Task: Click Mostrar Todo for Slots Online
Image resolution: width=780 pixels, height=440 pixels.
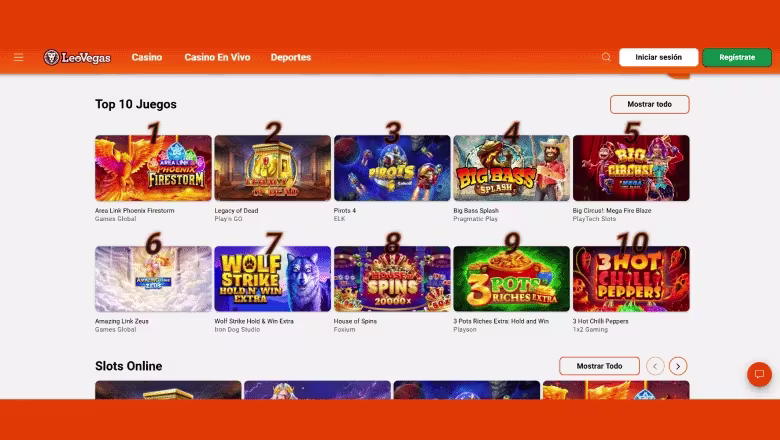Action: click(599, 366)
